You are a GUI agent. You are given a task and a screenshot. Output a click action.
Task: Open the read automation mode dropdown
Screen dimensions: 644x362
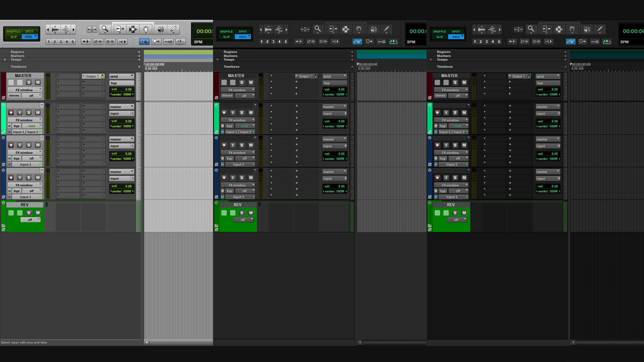pos(32,126)
